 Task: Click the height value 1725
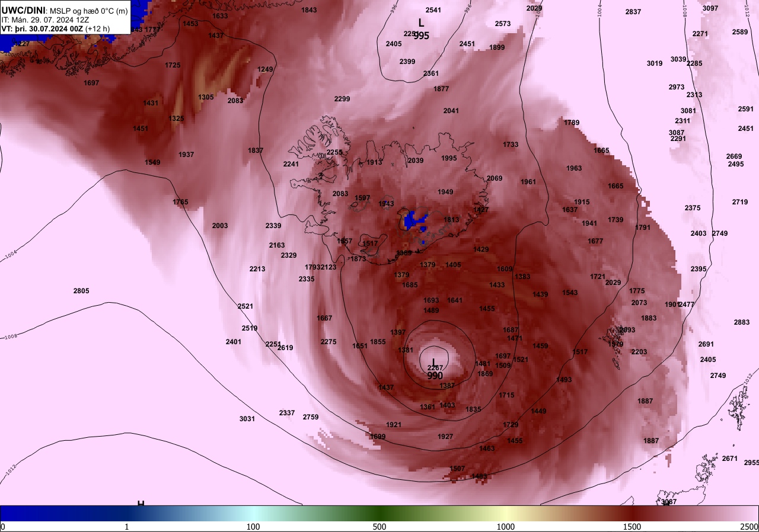tap(173, 65)
